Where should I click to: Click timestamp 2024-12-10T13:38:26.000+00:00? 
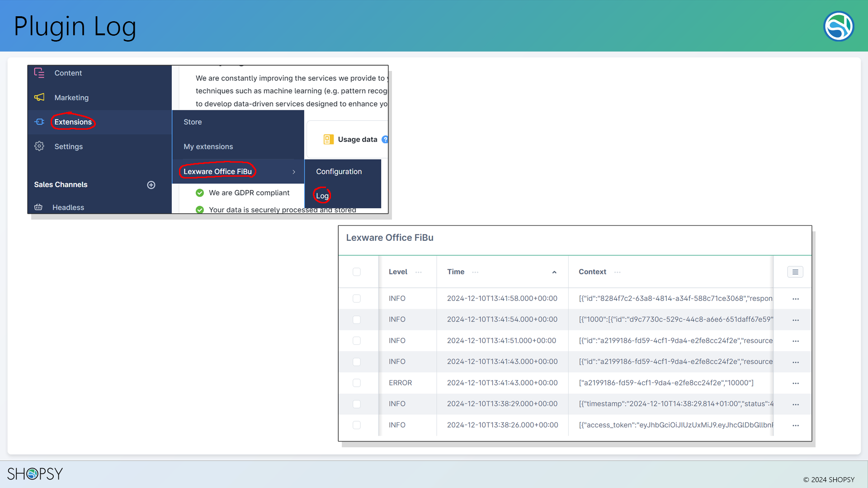point(503,425)
